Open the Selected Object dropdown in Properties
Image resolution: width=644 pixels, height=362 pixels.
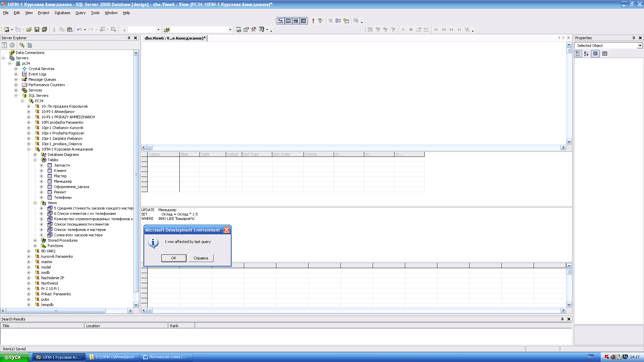click(640, 46)
